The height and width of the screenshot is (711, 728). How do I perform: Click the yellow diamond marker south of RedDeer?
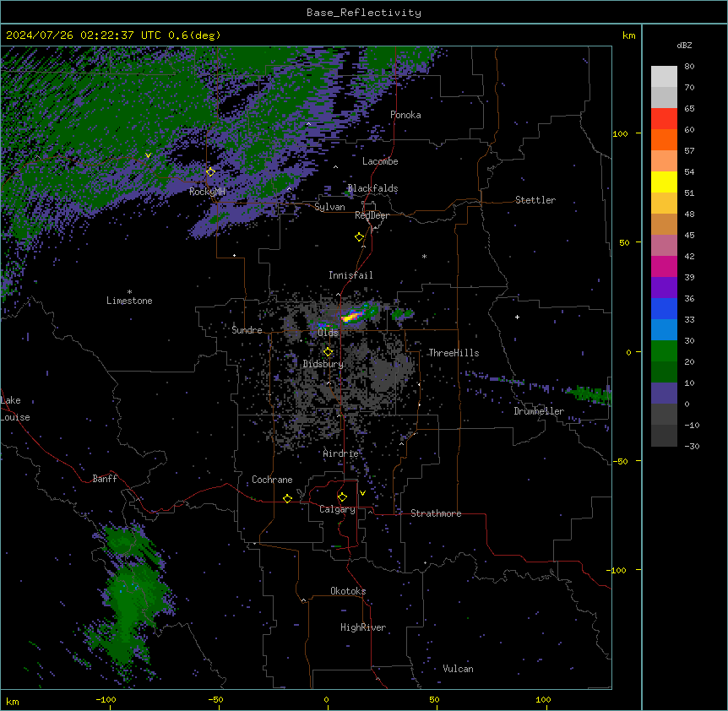359,237
